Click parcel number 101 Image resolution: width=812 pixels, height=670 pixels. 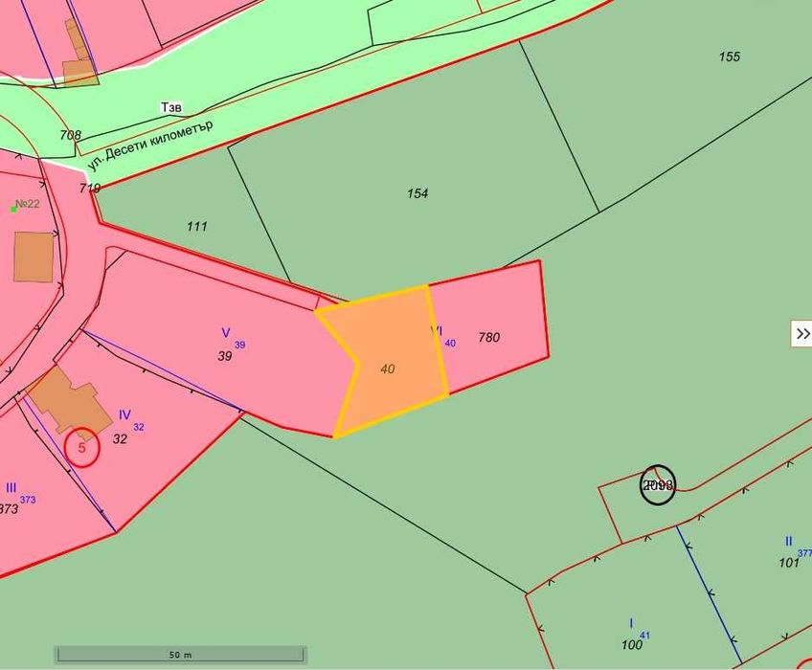point(789,562)
